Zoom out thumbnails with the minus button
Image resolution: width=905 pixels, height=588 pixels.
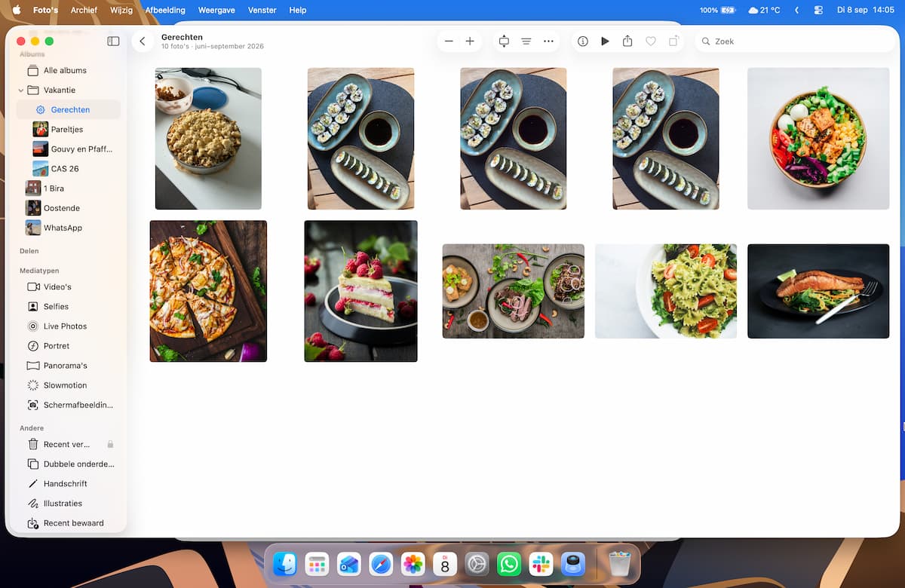tap(449, 41)
